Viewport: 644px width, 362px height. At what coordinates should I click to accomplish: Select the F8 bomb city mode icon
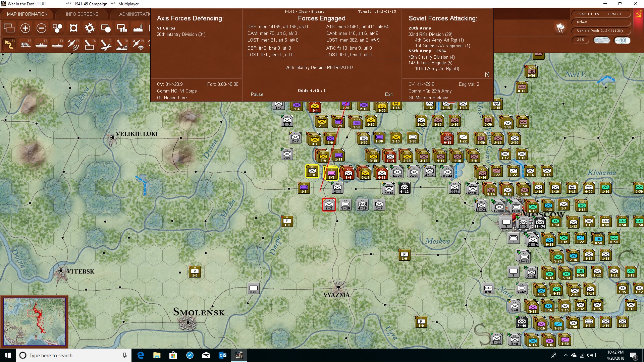pos(122,44)
